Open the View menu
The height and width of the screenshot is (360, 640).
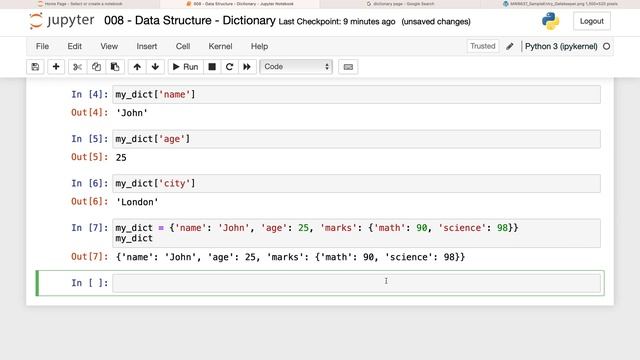[109, 47]
